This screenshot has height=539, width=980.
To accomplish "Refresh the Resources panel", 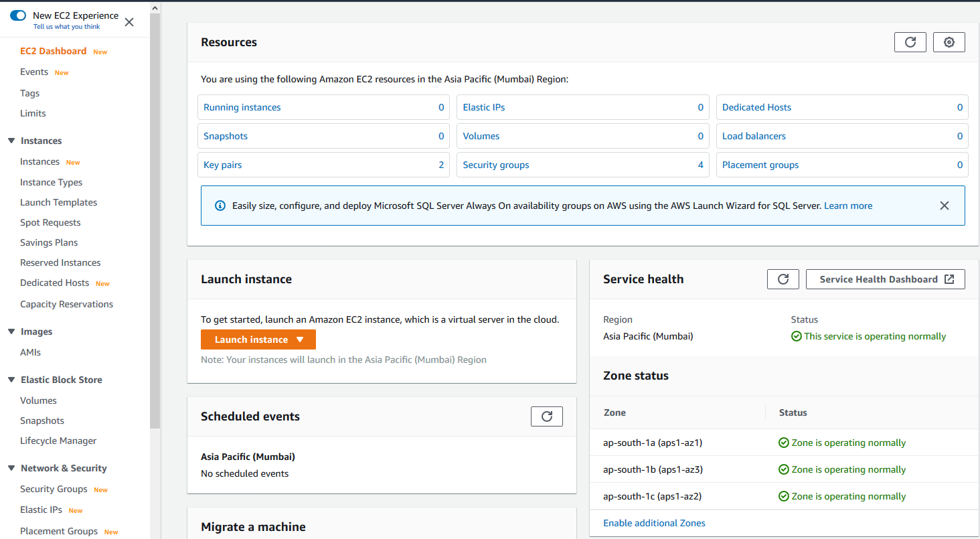I will pos(910,42).
